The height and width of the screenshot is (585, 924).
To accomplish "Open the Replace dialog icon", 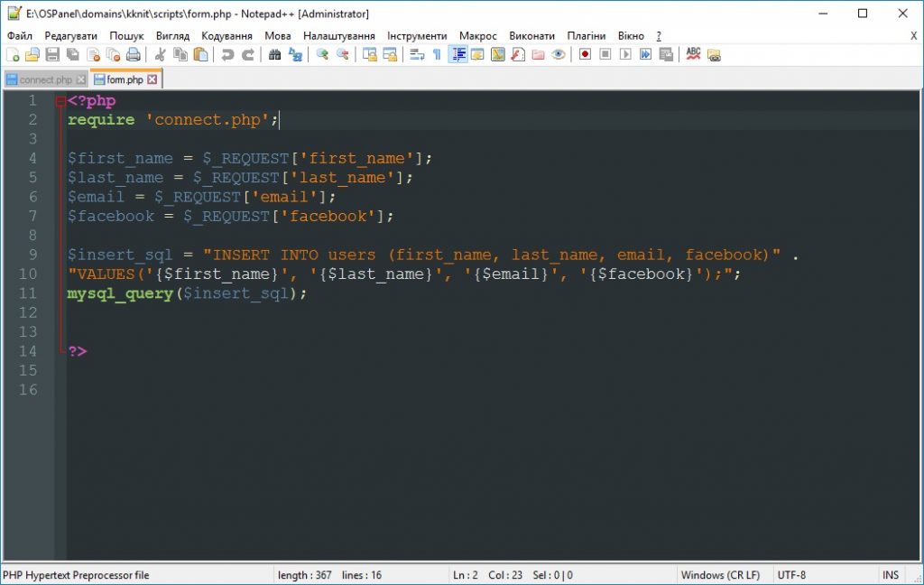I will [295, 55].
